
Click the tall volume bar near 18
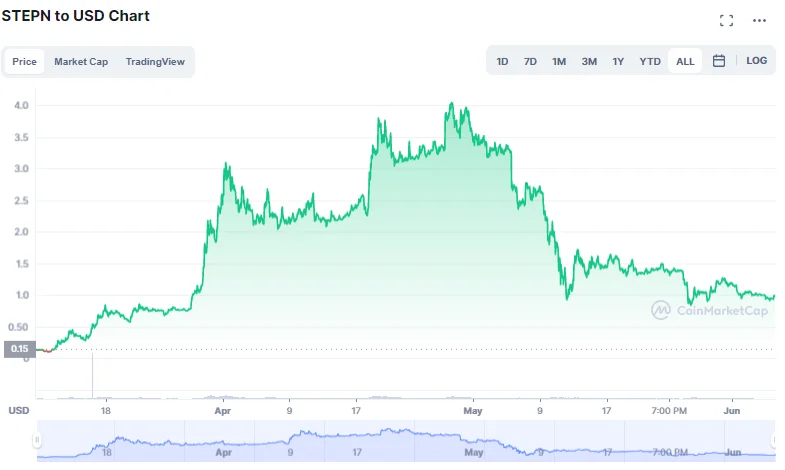(x=92, y=376)
